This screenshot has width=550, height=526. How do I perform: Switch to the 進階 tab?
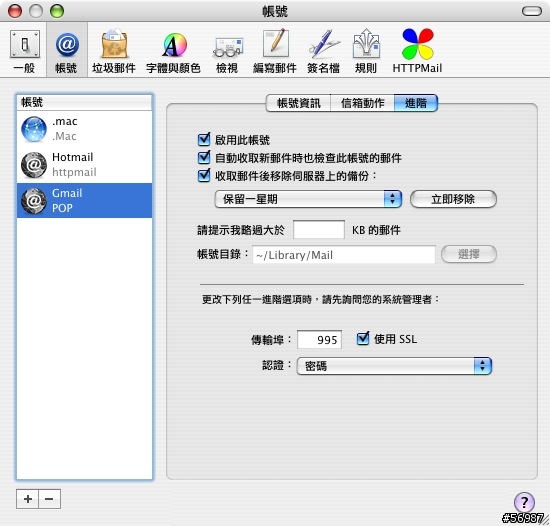416,103
